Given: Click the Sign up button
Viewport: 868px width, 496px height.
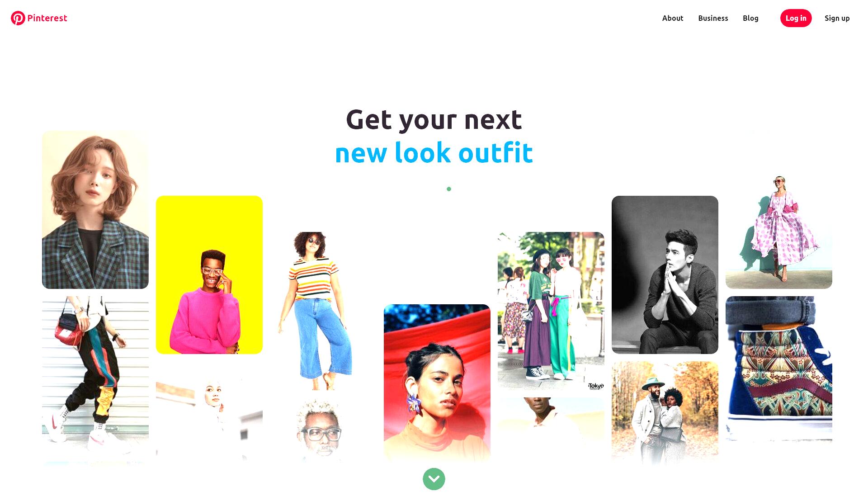Looking at the screenshot, I should point(837,18).
